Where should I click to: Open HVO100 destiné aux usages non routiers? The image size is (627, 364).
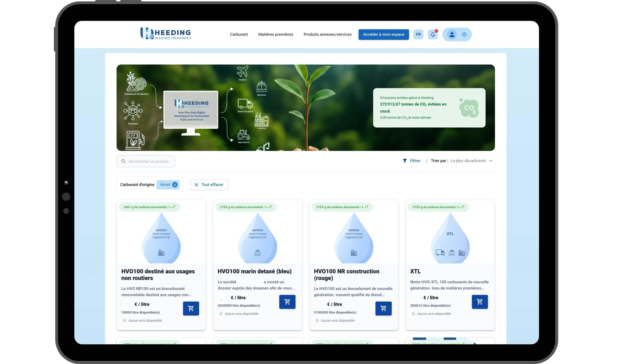pyautogui.click(x=158, y=275)
